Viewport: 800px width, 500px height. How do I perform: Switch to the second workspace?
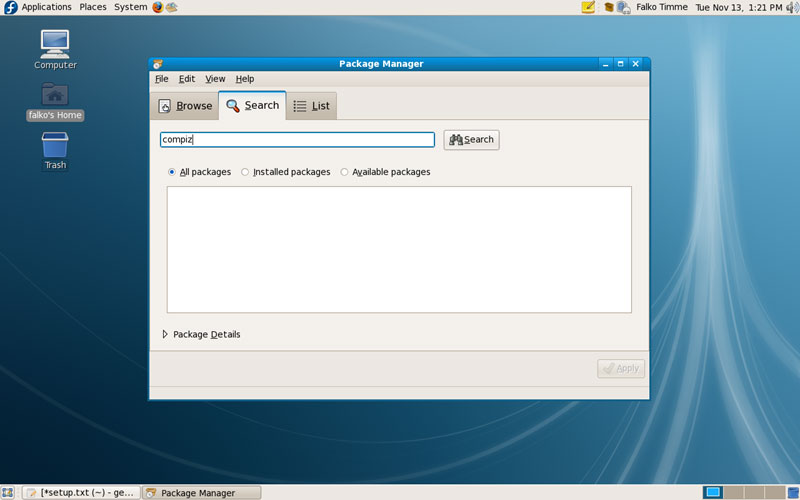point(733,492)
